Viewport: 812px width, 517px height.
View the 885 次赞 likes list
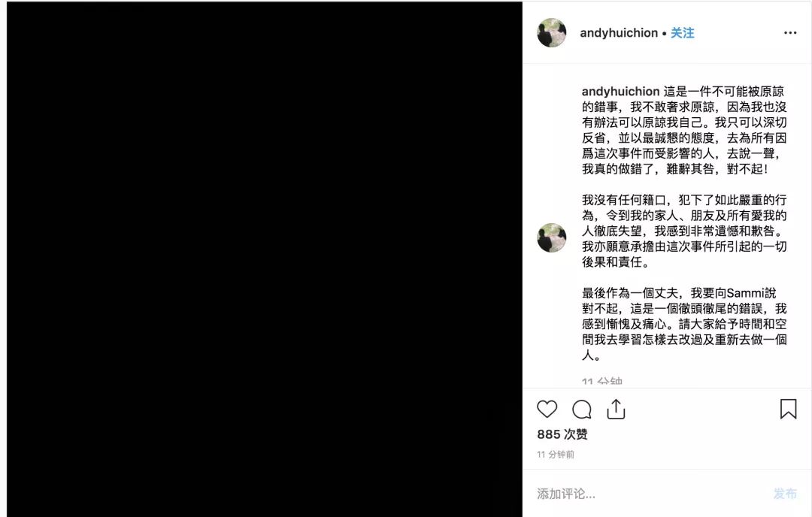point(562,434)
